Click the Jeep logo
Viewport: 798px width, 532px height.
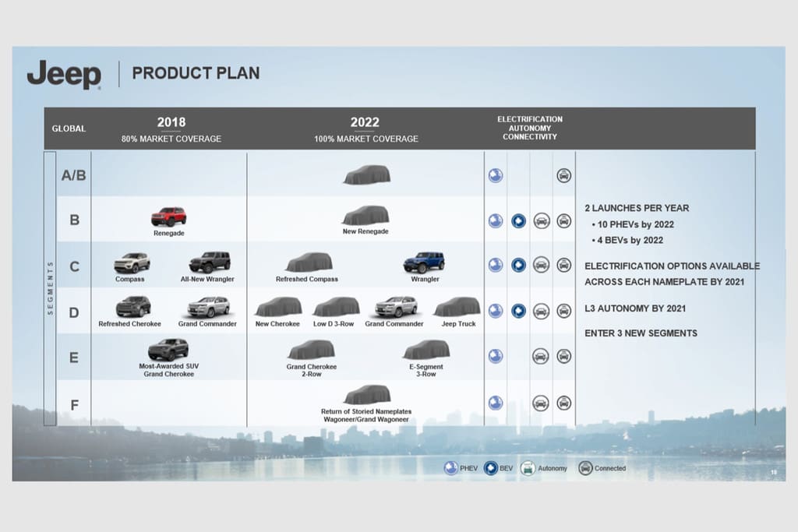tap(64, 75)
